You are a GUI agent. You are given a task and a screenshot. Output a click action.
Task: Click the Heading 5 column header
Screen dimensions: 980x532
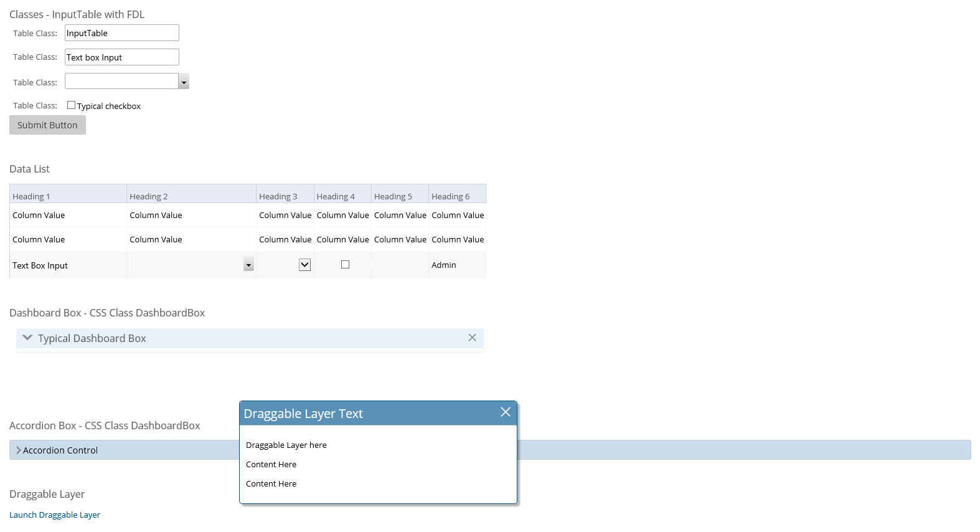pos(400,194)
